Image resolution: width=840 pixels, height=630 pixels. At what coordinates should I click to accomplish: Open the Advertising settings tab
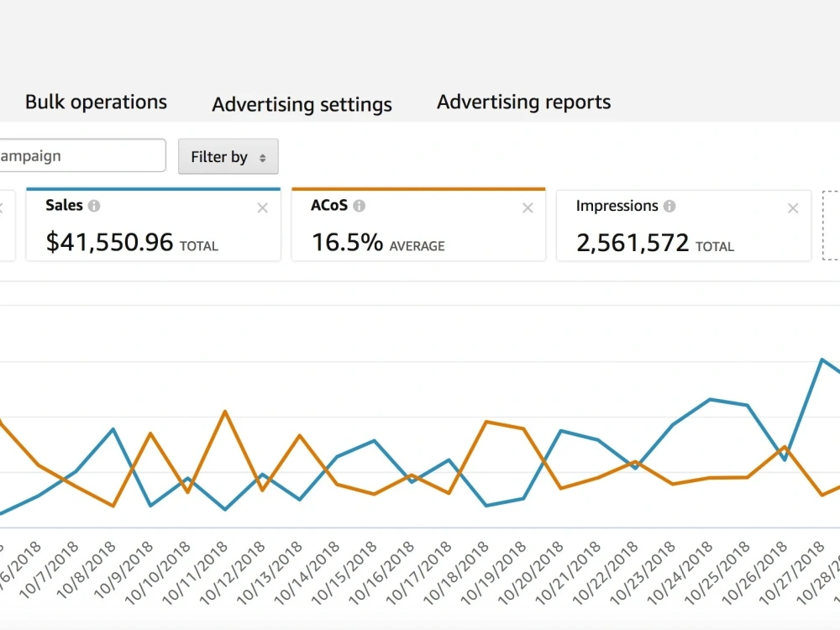[302, 104]
